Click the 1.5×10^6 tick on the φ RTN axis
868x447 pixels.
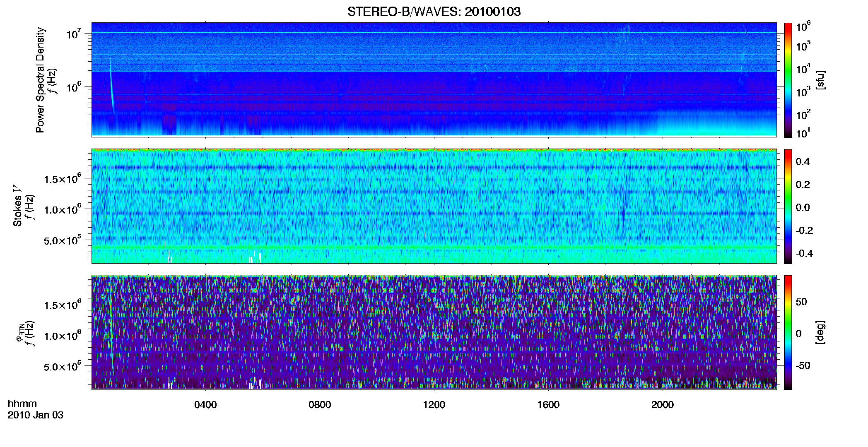tap(63, 305)
